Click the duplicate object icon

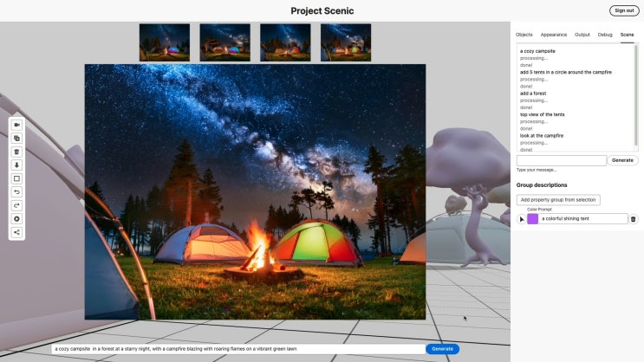coord(16,139)
